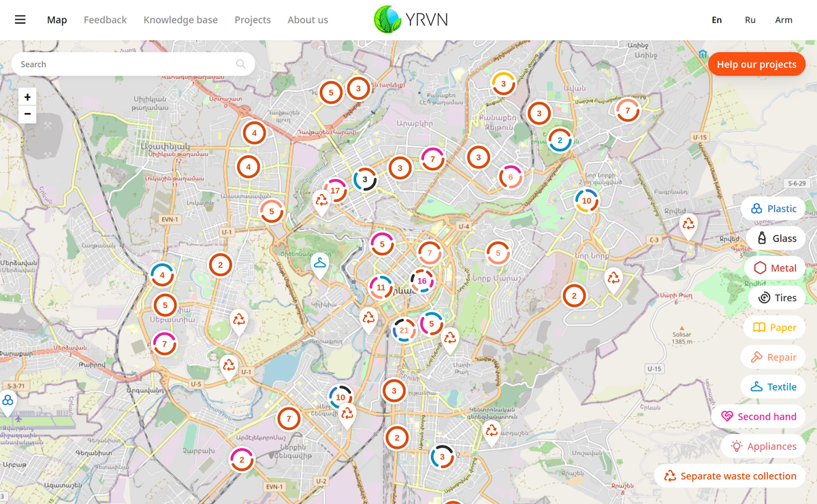Click the Solisar 1385 m map label

(x=682, y=338)
